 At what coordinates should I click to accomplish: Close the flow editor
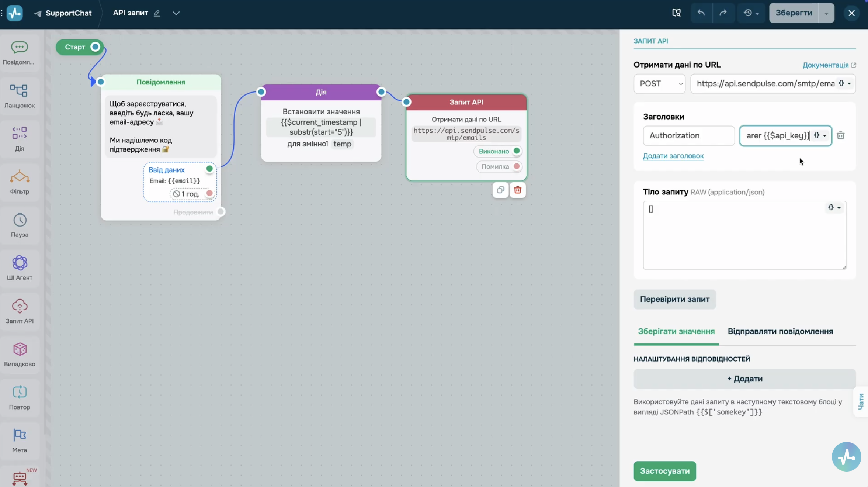pyautogui.click(x=851, y=13)
